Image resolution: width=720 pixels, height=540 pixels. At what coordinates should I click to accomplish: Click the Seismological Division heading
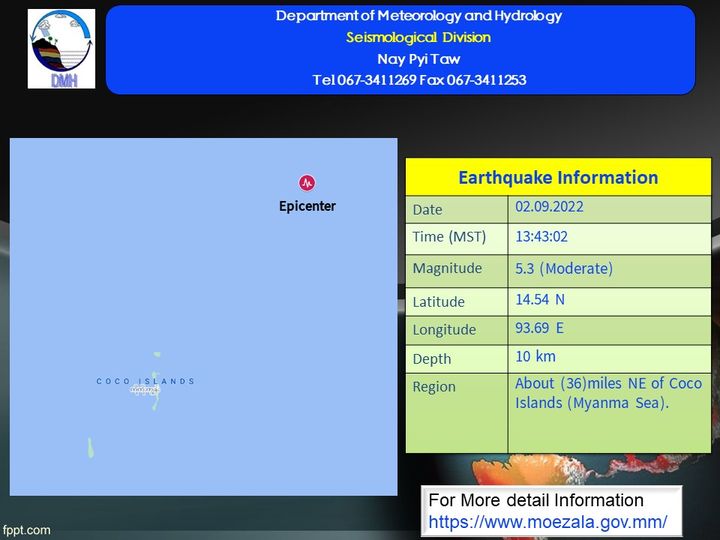click(418, 37)
